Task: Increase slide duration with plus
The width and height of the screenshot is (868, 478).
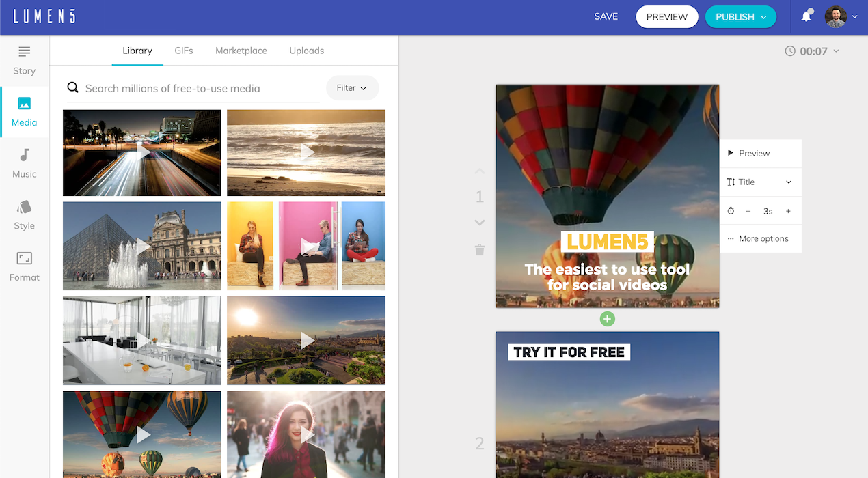Action: [788, 211]
